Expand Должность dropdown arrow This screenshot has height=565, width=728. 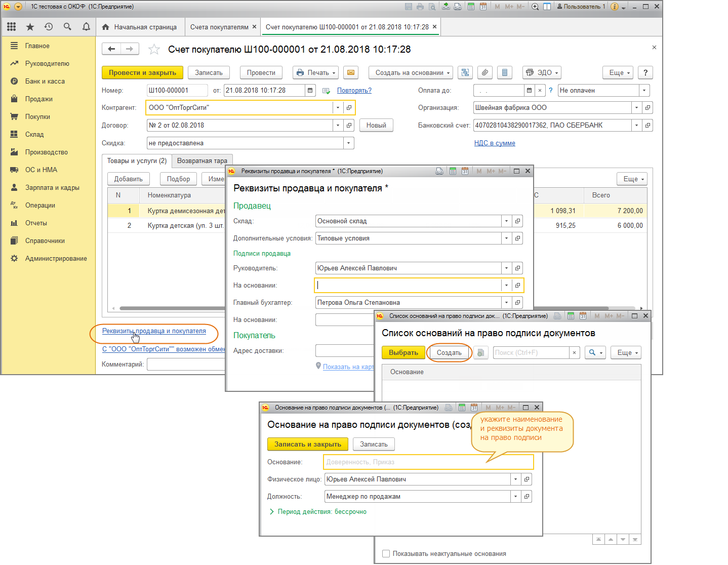point(515,496)
